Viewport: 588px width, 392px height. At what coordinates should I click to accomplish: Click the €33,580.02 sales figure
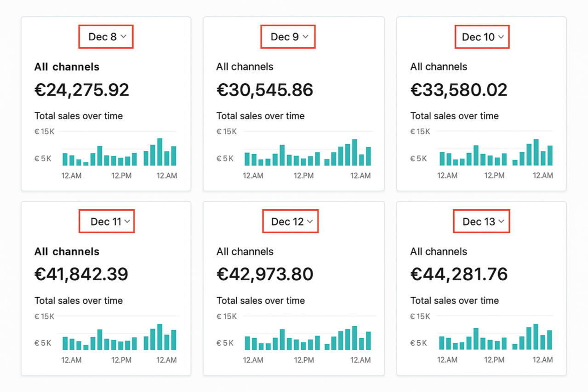click(x=459, y=90)
